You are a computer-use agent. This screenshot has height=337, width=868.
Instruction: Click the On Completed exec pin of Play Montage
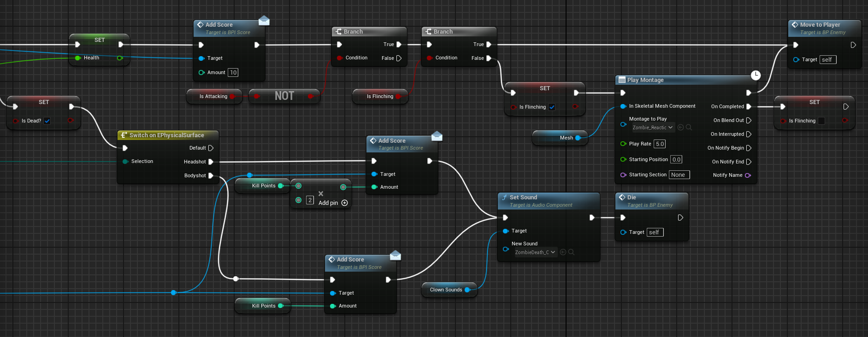(x=749, y=106)
